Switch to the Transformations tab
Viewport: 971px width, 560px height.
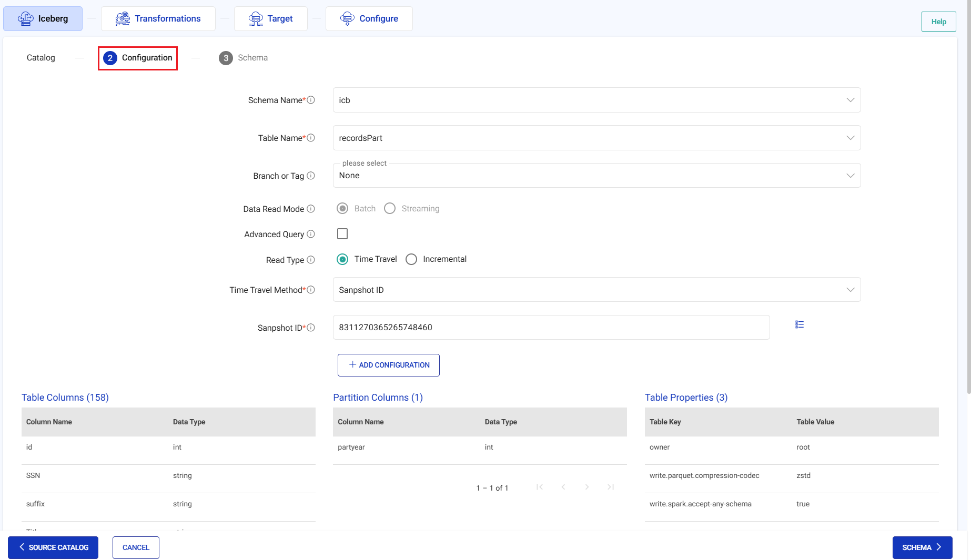coord(158,19)
